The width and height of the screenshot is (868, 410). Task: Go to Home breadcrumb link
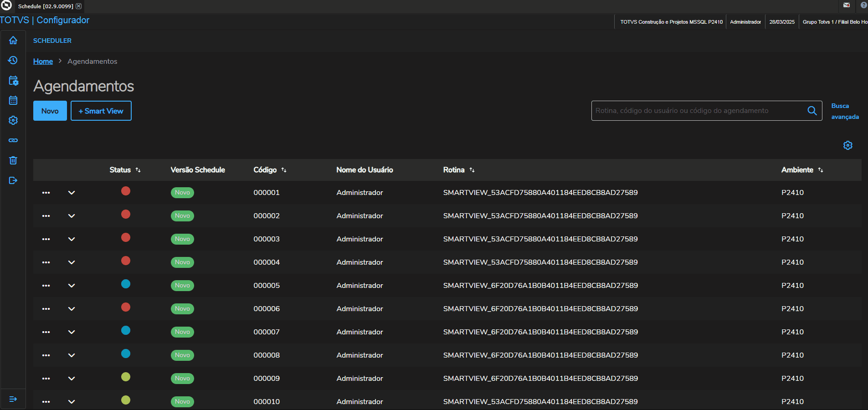point(43,61)
